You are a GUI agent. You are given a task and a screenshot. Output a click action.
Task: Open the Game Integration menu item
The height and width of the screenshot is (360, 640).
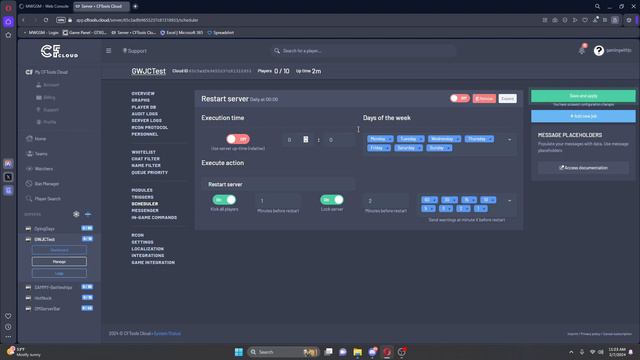[153, 262]
